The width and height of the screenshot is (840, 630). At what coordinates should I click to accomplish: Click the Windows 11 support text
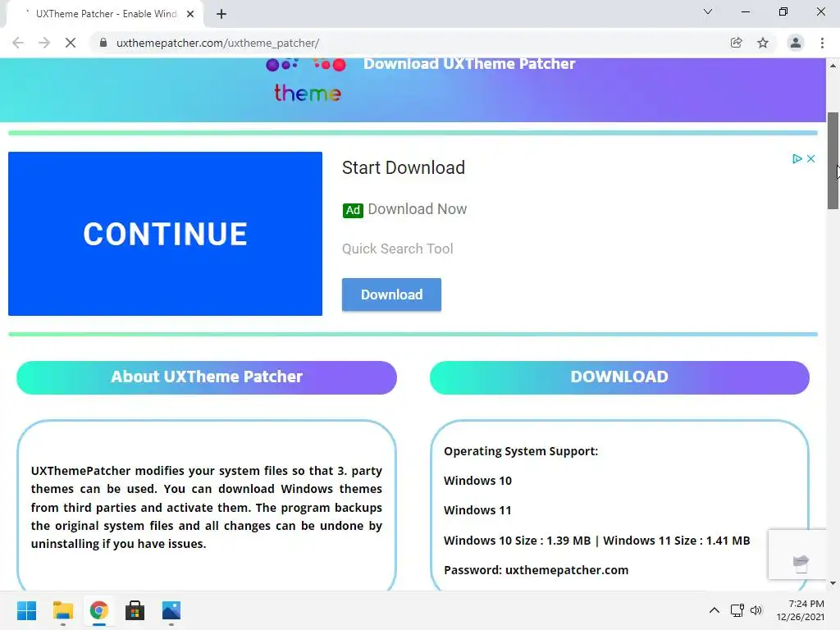pos(477,510)
